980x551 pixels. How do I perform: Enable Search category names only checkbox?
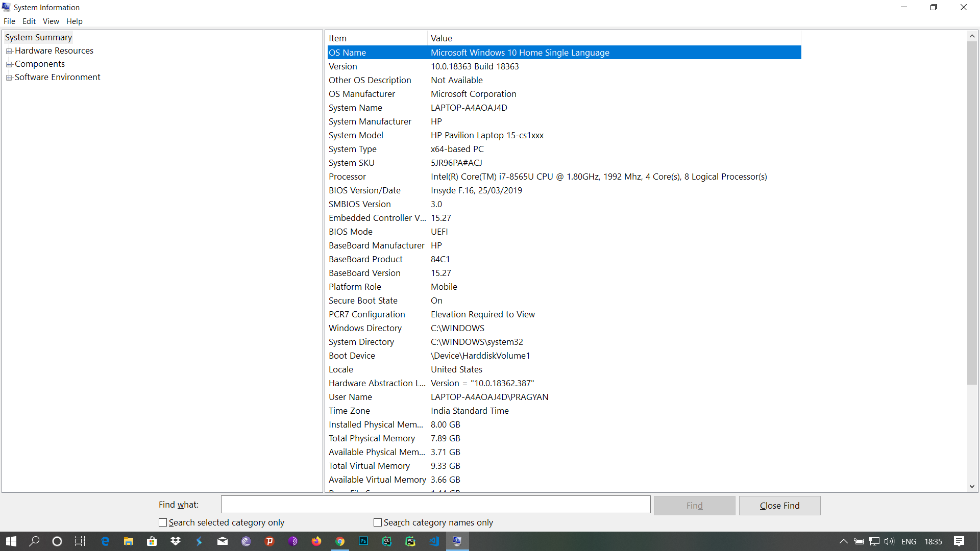click(378, 522)
